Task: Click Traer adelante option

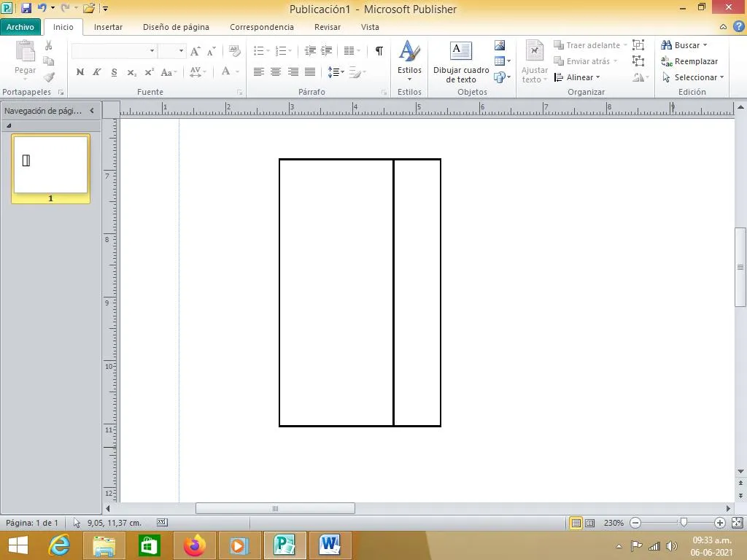Action: tap(590, 45)
